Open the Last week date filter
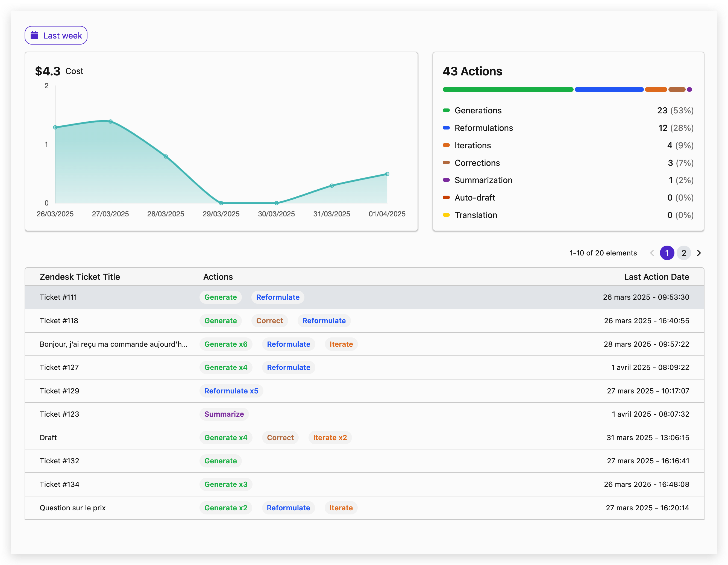728x565 pixels. pyautogui.click(x=56, y=35)
